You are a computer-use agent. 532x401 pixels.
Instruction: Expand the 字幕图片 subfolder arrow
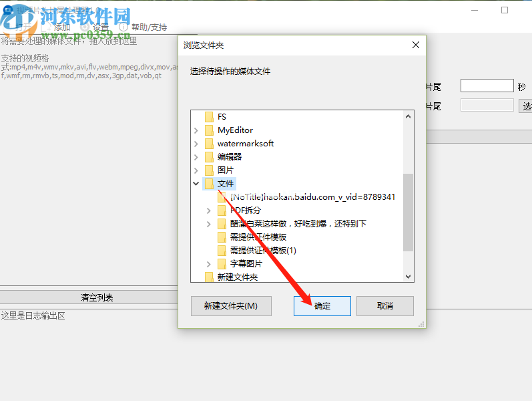[x=209, y=264]
